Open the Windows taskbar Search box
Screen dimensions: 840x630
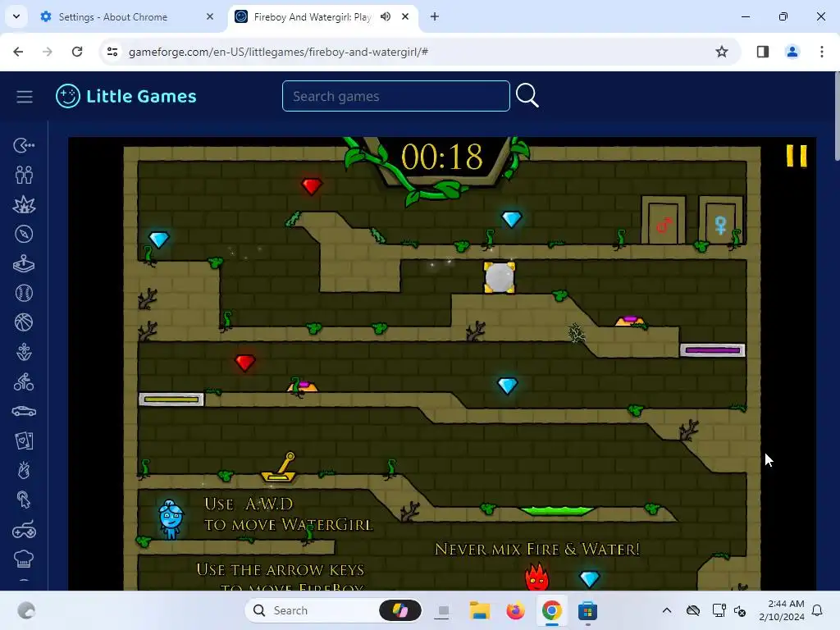(x=333, y=610)
